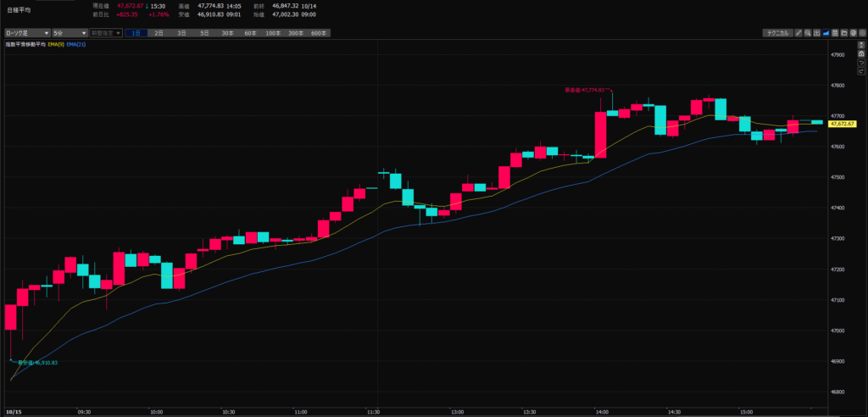Select the 100本 bar count tab
Image resolution: width=868 pixels, height=417 pixels.
click(273, 33)
